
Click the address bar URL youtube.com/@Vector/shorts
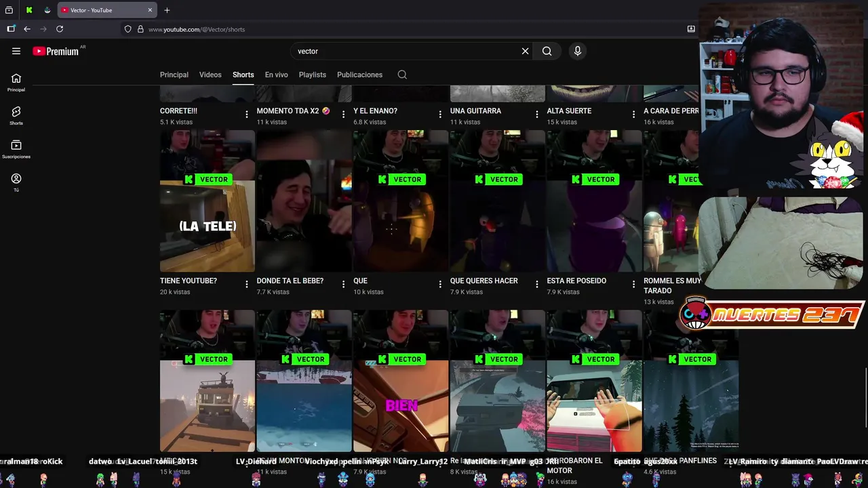tap(197, 29)
